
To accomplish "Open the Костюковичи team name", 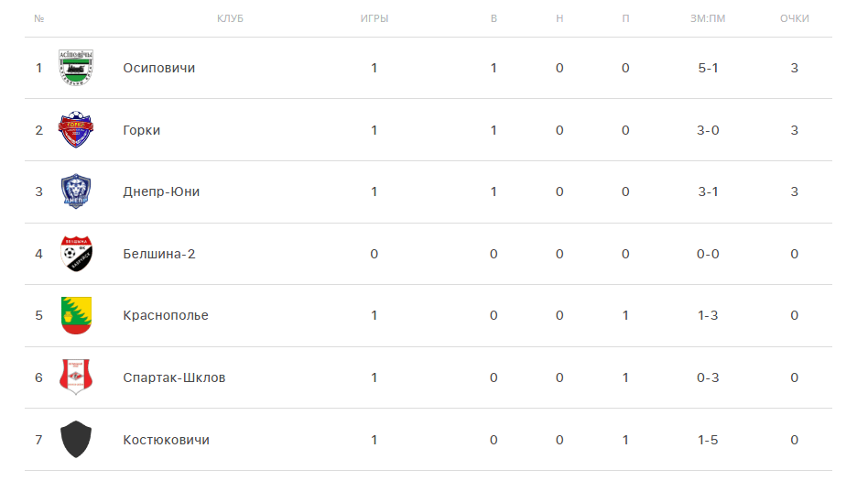I will coord(166,440).
